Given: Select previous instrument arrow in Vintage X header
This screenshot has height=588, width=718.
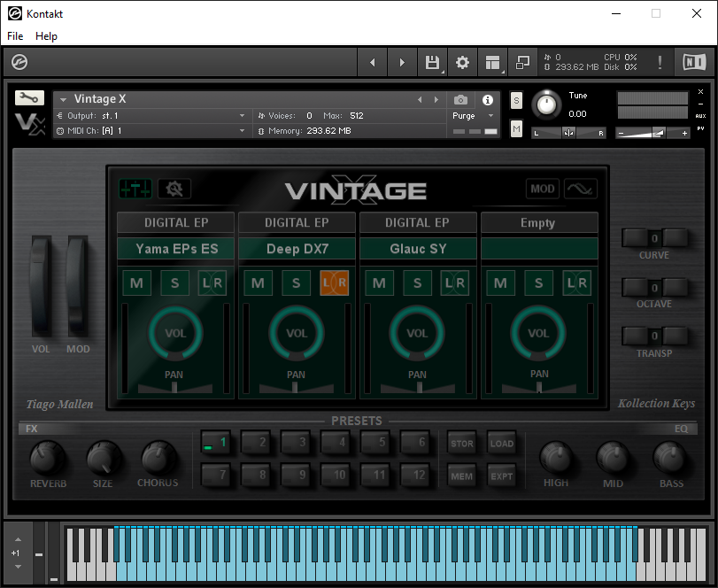Looking at the screenshot, I should [420, 99].
